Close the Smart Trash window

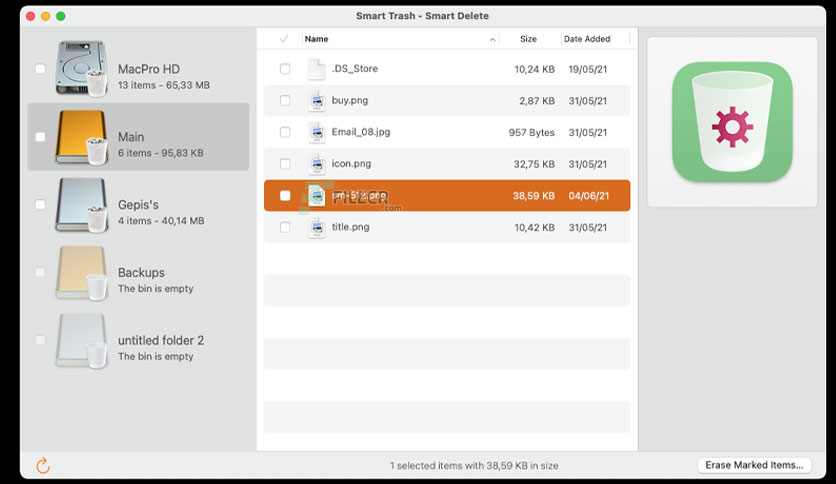click(31, 16)
